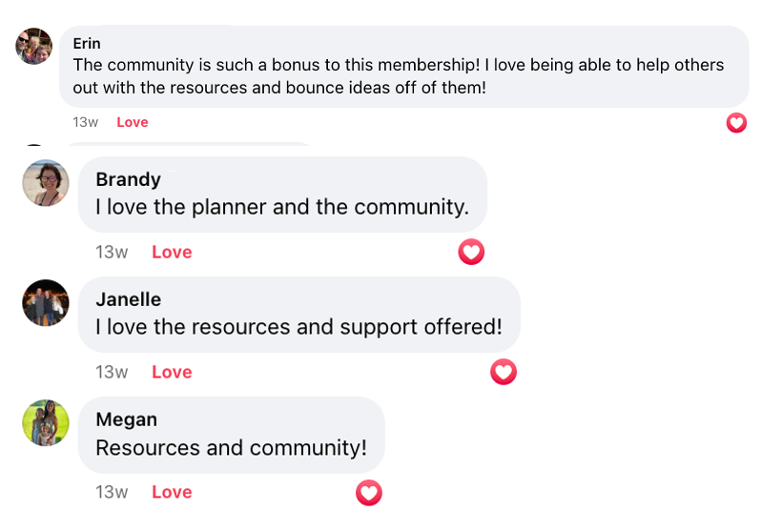Click Brandy's profile avatar
This screenshot has height=532, width=782.
(46, 182)
